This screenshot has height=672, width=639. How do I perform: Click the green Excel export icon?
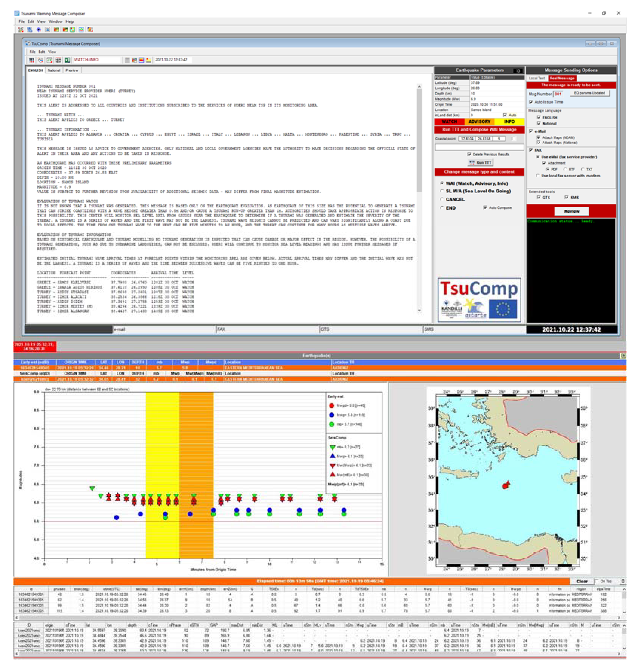pos(67,60)
